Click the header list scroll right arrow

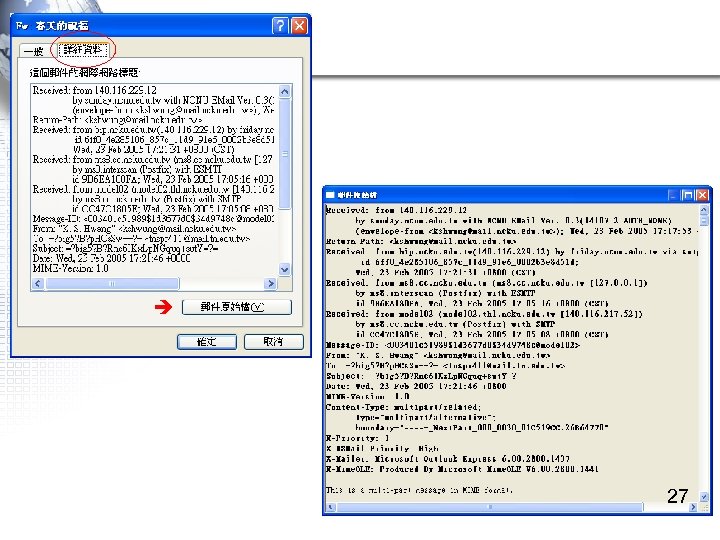(271, 284)
